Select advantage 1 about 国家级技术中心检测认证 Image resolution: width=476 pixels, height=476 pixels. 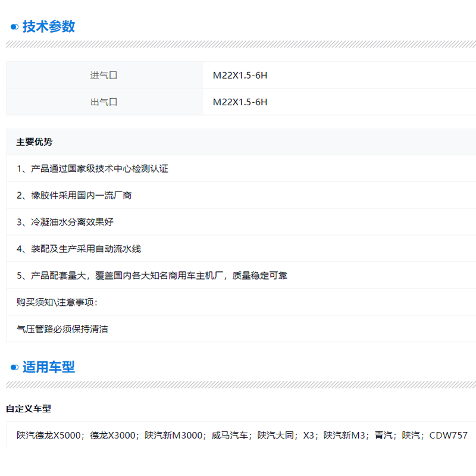[93, 169]
